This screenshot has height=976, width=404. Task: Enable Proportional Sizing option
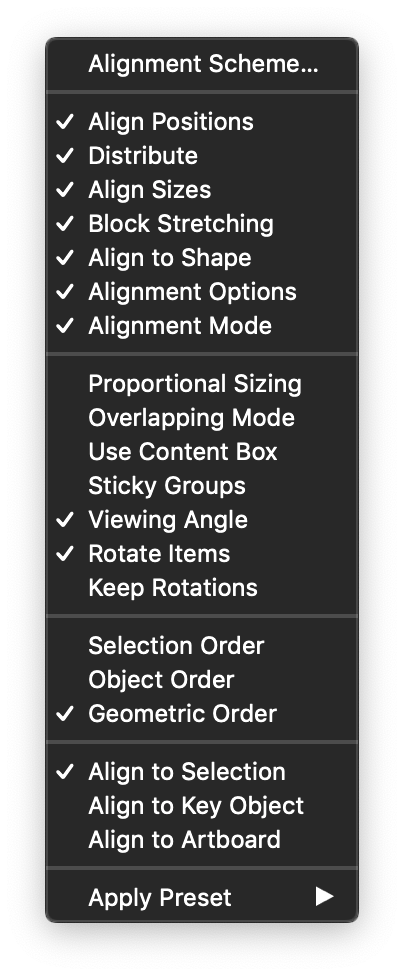point(202,384)
